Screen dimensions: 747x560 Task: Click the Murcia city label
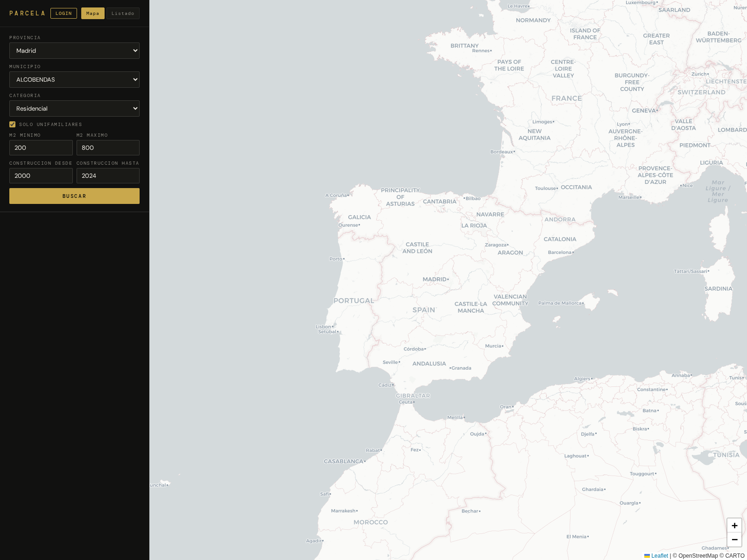[x=493, y=346]
